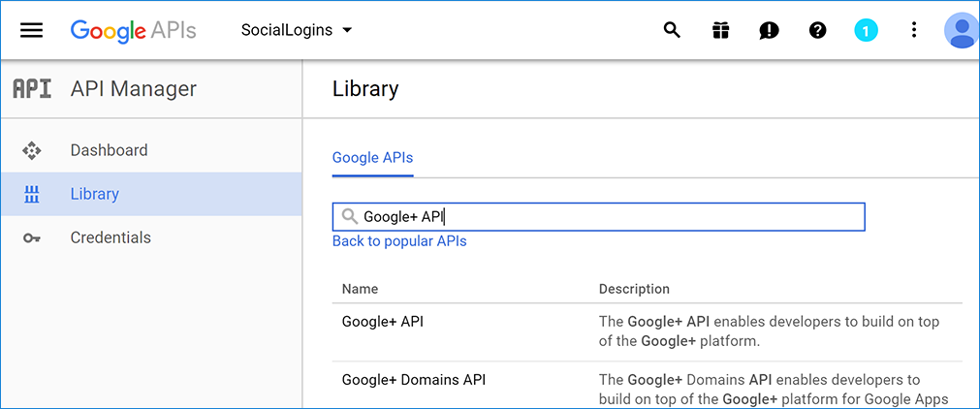Open the user account avatar
Image resolution: width=980 pixels, height=409 pixels.
961,30
